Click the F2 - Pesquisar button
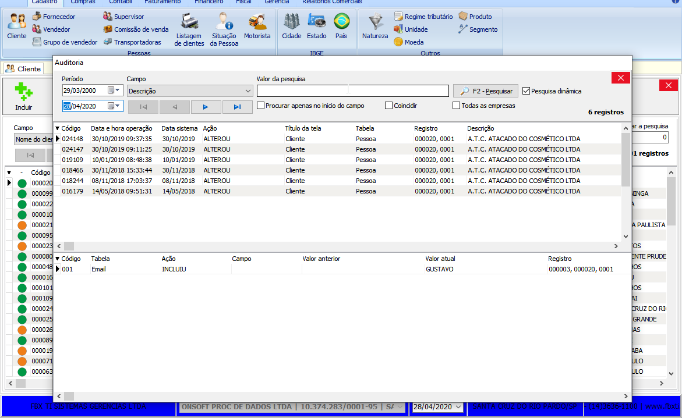Image resolution: width=682 pixels, height=418 pixels. [486, 91]
